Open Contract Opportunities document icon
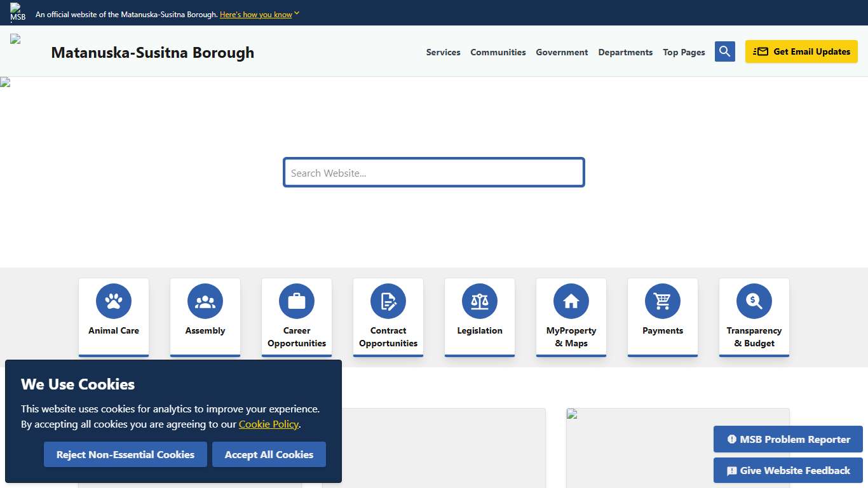Screen dimensions: 868x488 388,301
